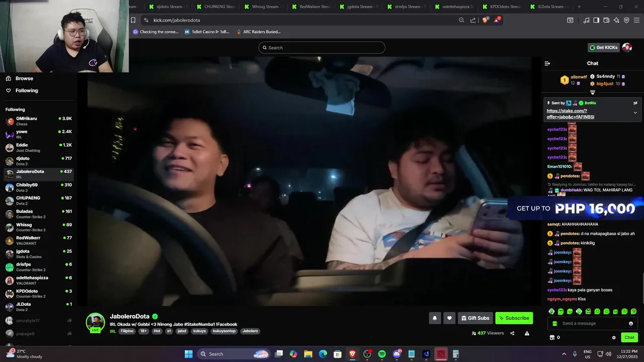
Task: Open the stake.com pinned link
Action: (x=570, y=114)
